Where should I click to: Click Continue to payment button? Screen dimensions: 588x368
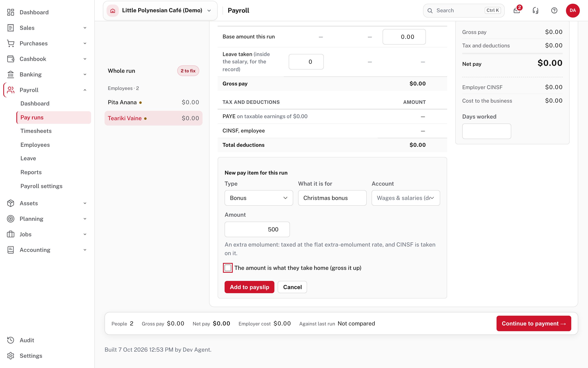tap(533, 323)
